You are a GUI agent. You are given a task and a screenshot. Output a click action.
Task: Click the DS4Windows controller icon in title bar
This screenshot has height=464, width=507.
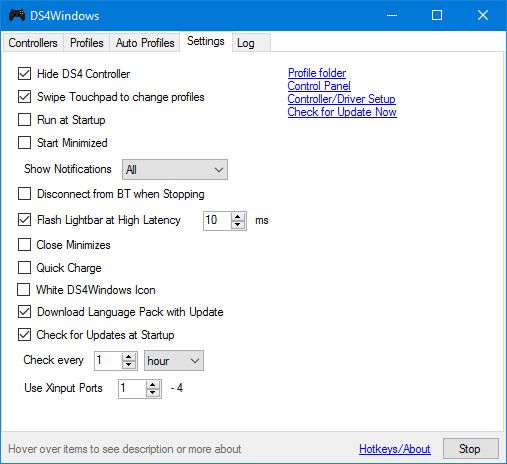pos(17,15)
